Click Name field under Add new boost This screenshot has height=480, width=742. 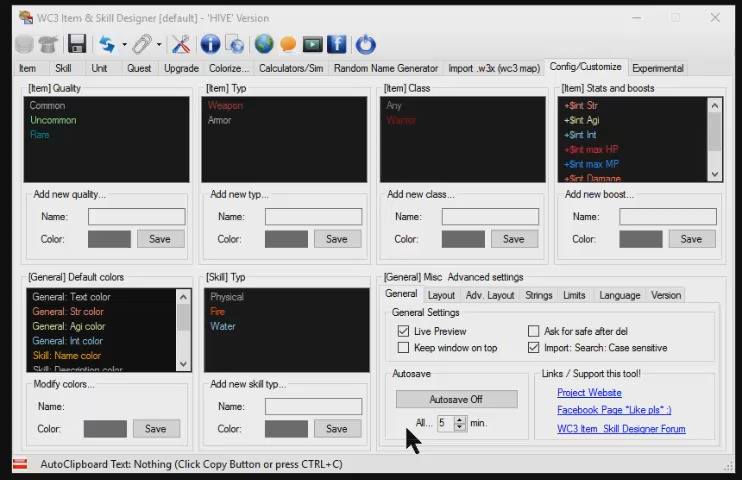[668, 216]
